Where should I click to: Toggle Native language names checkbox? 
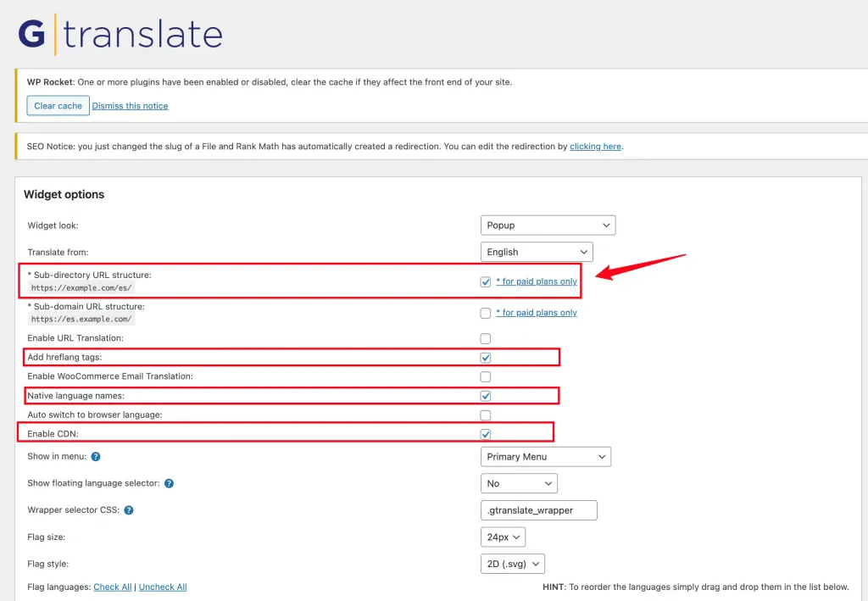pos(486,396)
